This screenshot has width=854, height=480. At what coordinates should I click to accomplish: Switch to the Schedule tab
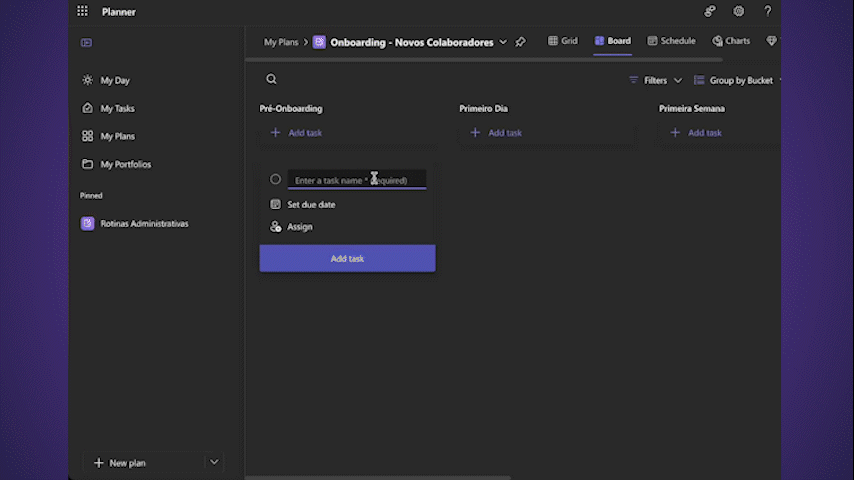point(671,41)
